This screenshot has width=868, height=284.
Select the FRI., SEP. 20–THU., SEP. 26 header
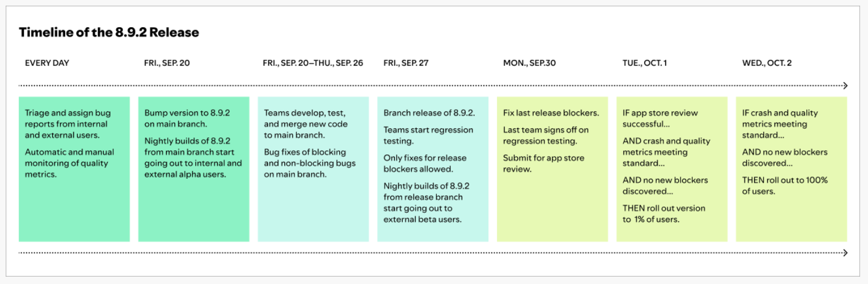[313, 63]
